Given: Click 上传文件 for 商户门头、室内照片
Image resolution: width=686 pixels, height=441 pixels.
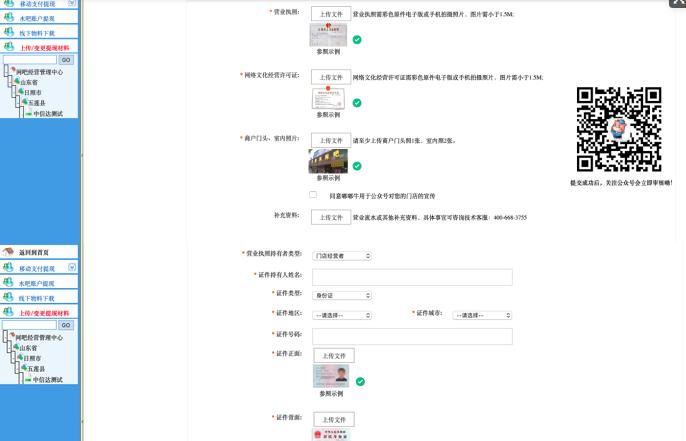Looking at the screenshot, I should tap(331, 140).
